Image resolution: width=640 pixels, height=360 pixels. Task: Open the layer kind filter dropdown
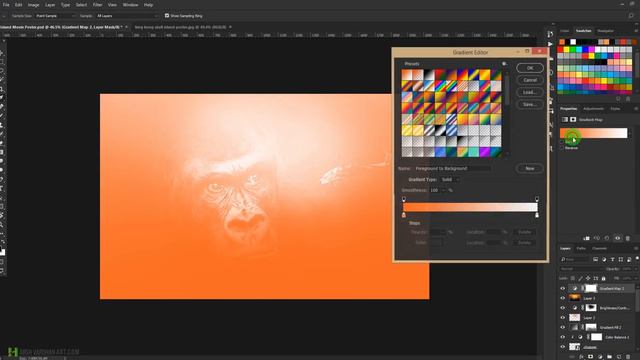575,259
